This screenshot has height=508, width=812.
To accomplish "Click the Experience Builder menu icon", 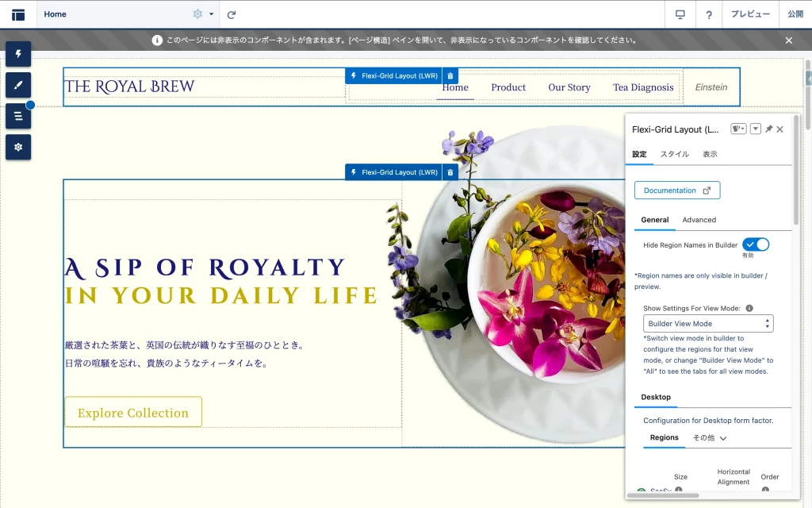I will tap(18, 14).
